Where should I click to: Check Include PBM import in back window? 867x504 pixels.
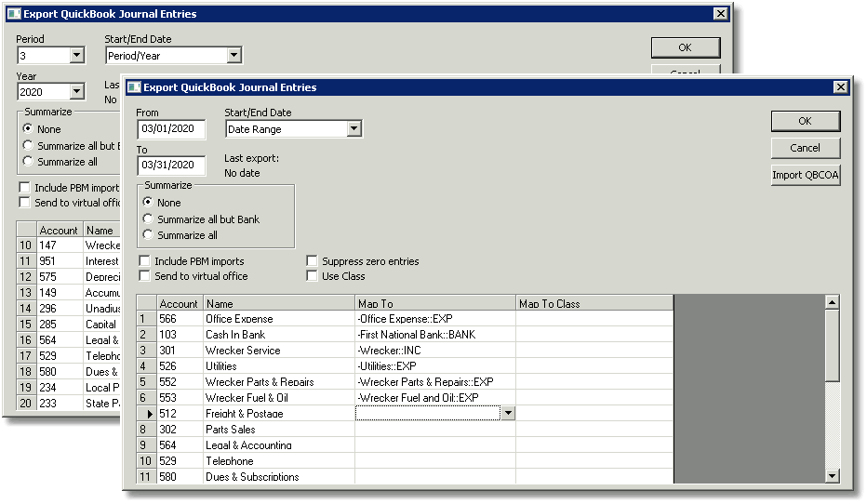click(x=25, y=187)
